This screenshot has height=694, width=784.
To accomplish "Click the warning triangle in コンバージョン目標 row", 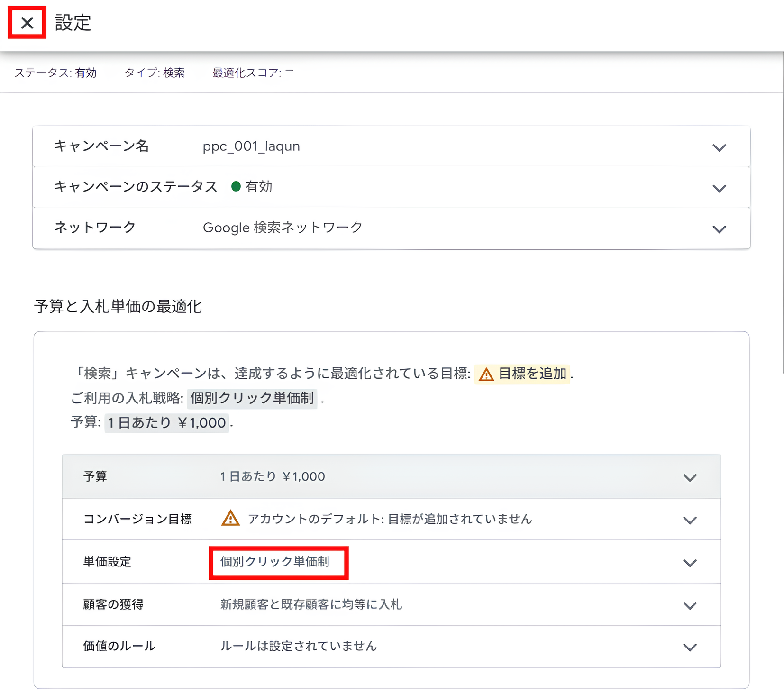I will point(230,519).
